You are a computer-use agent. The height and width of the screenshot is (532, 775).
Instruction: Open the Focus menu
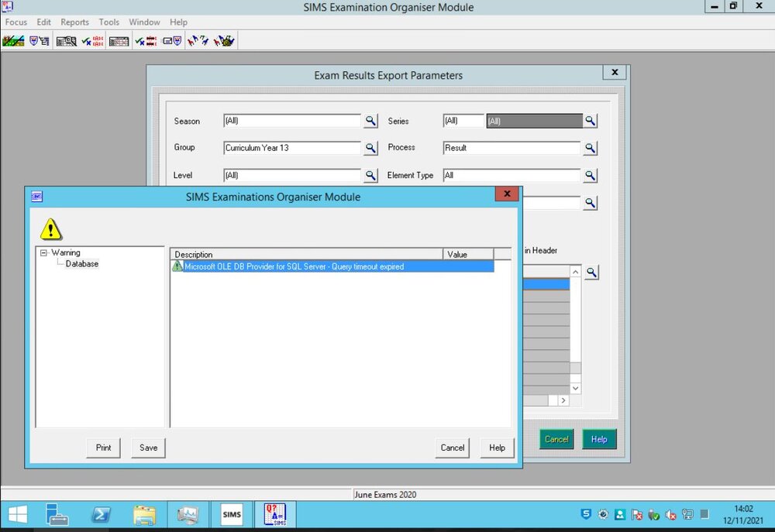coord(16,22)
